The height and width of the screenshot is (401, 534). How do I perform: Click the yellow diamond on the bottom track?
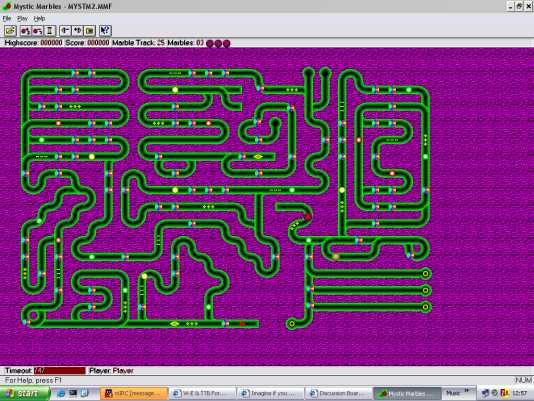tap(175, 324)
